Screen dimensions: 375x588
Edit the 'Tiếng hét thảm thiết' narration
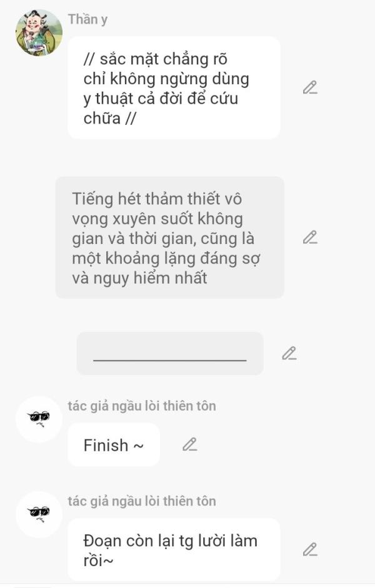pyautogui.click(x=310, y=237)
